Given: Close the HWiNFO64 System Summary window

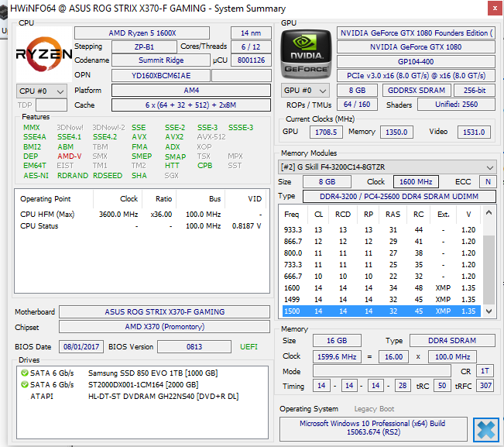Looking at the screenshot, I should (x=495, y=9).
